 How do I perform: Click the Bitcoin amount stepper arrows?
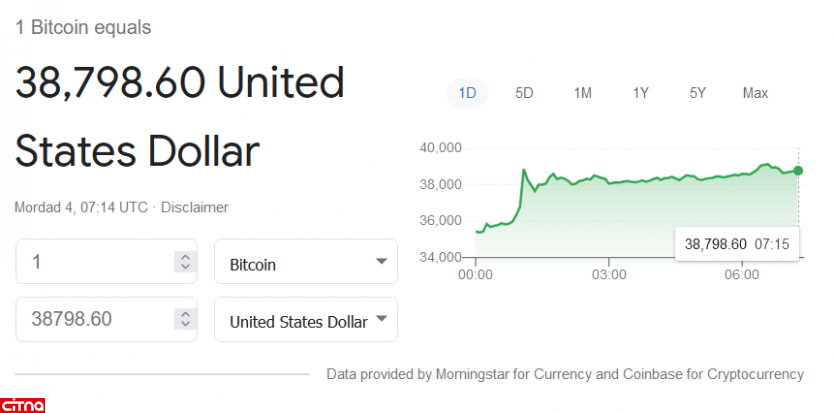point(184,262)
